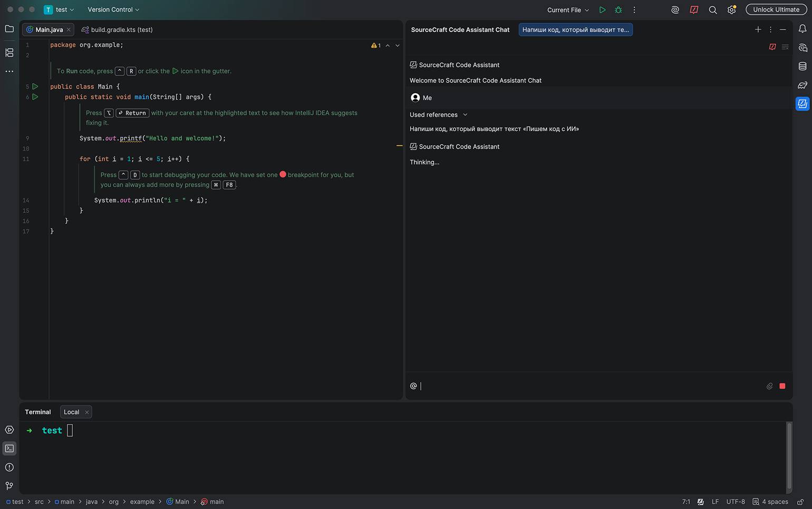Open the AI chat bubbles icon in right sidebar

tap(803, 48)
